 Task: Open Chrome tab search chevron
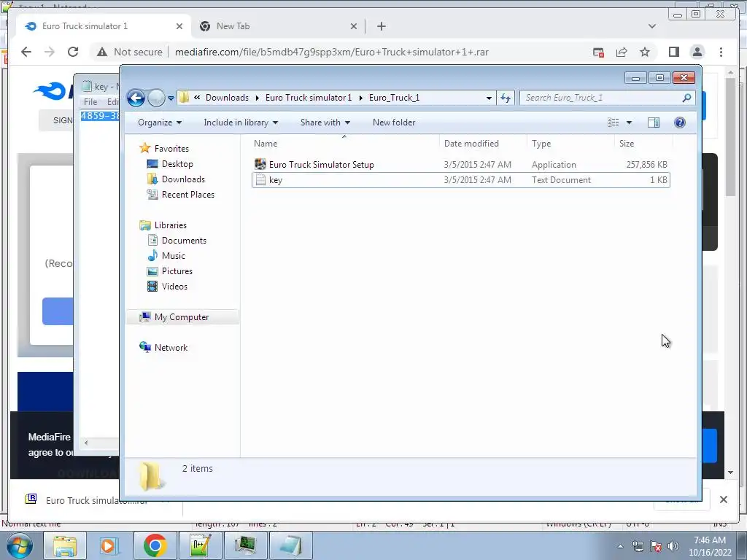(651, 26)
